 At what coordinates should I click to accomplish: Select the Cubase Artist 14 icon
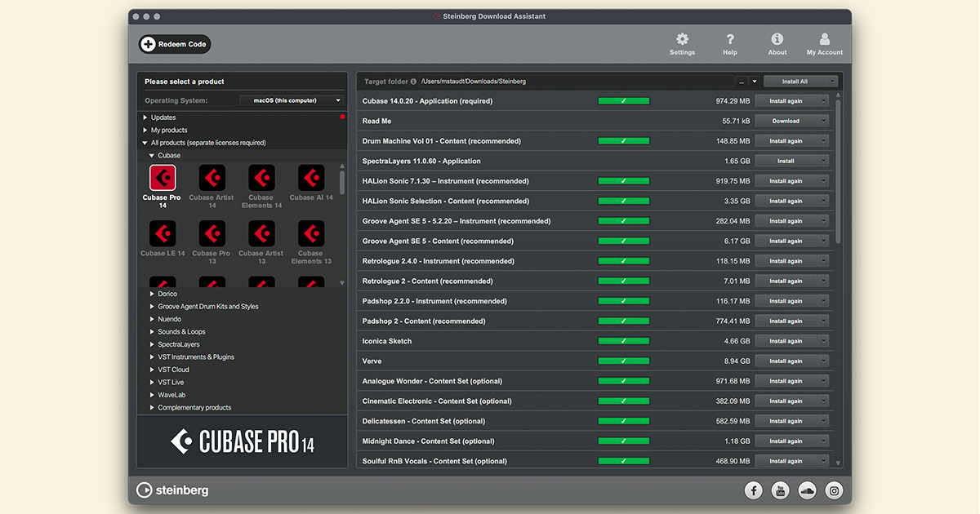point(212,178)
